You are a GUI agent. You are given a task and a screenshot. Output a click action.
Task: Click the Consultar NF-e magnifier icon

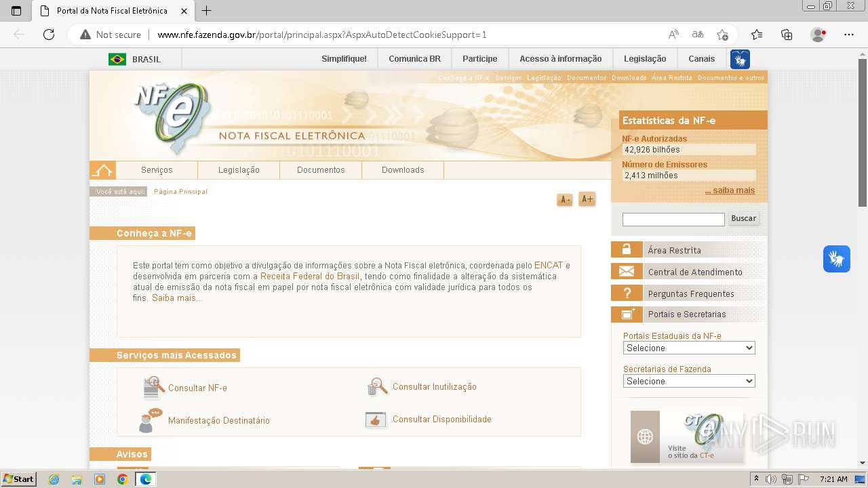coord(154,388)
